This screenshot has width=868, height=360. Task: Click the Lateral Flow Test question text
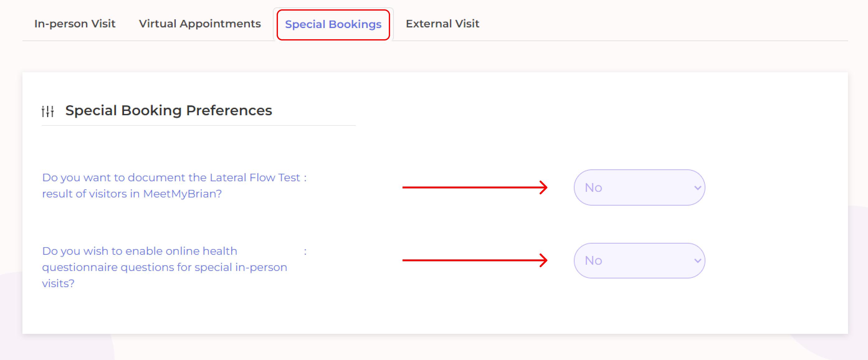click(x=171, y=178)
